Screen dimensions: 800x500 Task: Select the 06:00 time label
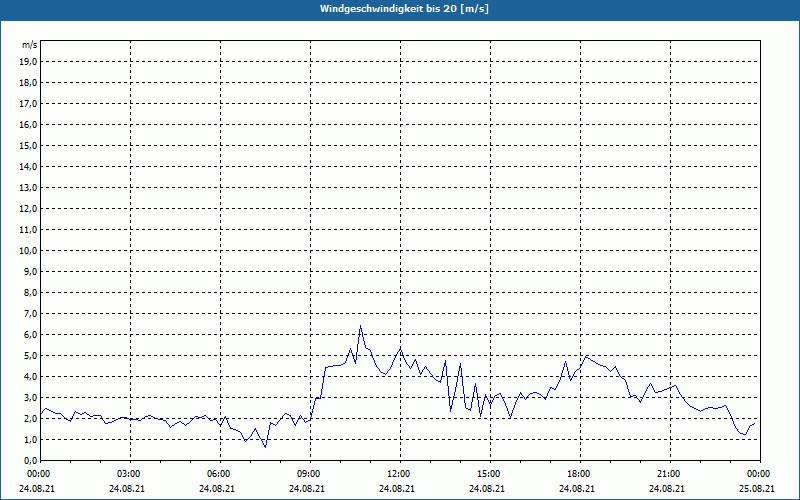pyautogui.click(x=220, y=474)
